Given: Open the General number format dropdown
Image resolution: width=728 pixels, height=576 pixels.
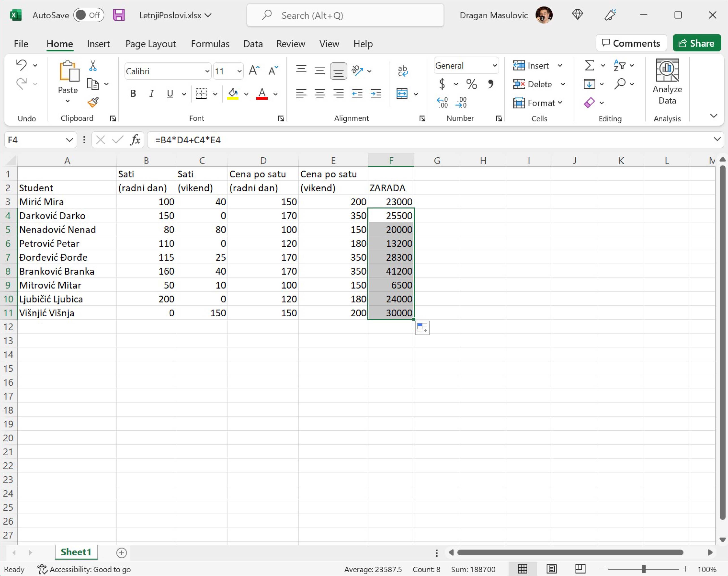Looking at the screenshot, I should pyautogui.click(x=494, y=65).
